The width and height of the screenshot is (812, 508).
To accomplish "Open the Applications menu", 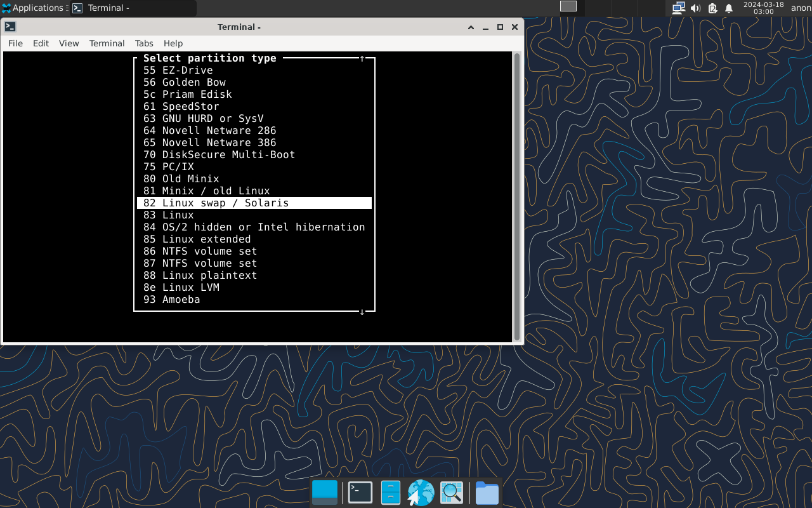I will (x=32, y=8).
